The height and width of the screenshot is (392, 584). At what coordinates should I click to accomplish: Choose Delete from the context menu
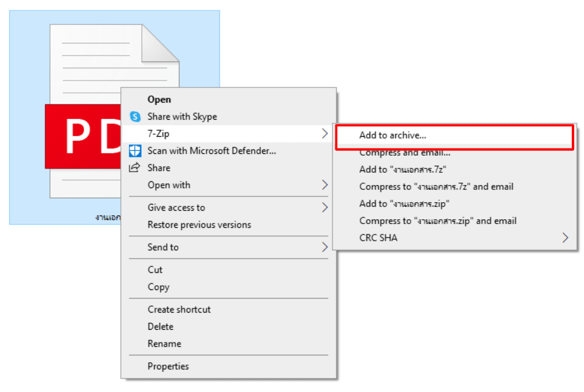click(x=228, y=327)
